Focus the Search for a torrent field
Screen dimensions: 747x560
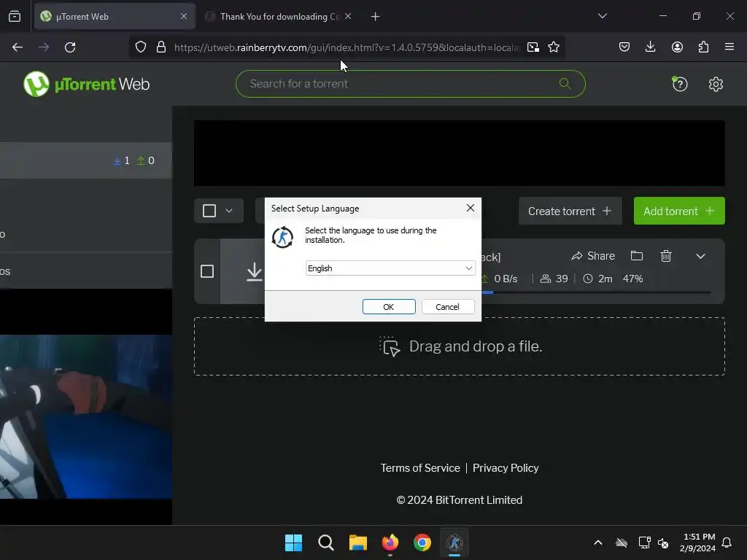click(x=410, y=84)
